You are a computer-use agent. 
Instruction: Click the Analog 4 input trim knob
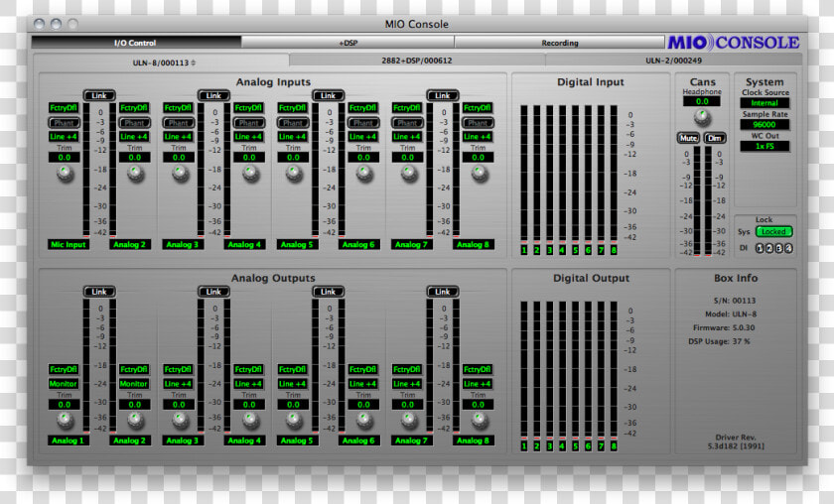tap(250, 174)
